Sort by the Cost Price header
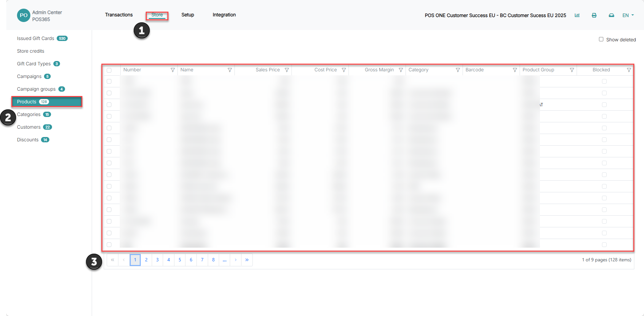This screenshot has height=316, width=644. click(326, 70)
